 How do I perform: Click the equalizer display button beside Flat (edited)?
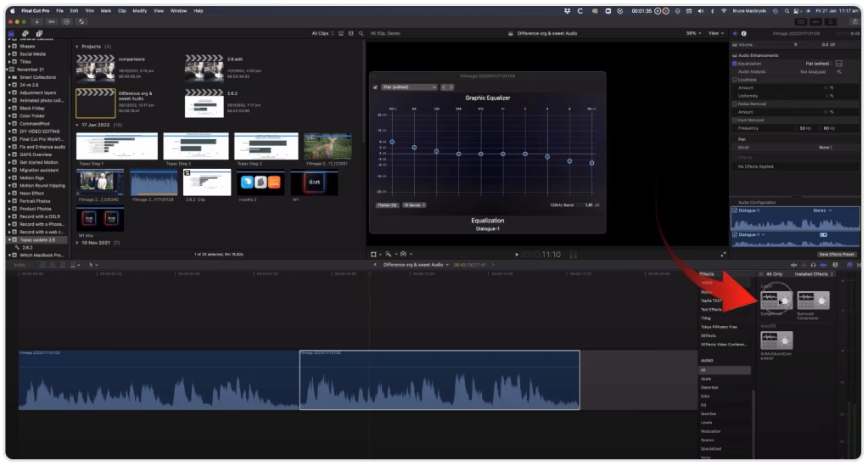(839, 64)
